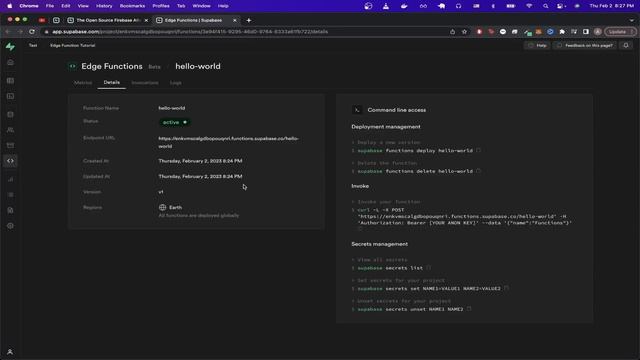Click the Help button in header
This screenshot has width=640, height=360.
(538, 45)
